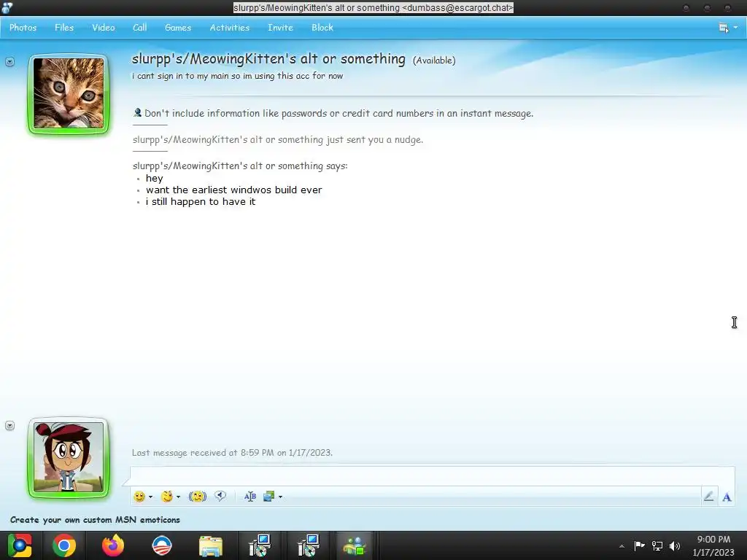Open the wink selection icon
Image resolution: width=747 pixels, height=560 pixels.
(x=167, y=497)
